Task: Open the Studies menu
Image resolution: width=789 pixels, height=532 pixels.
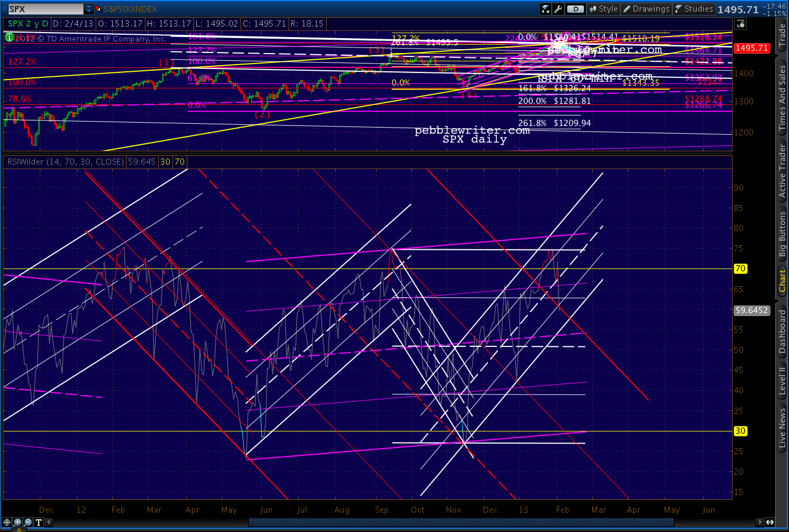Action: pos(694,9)
